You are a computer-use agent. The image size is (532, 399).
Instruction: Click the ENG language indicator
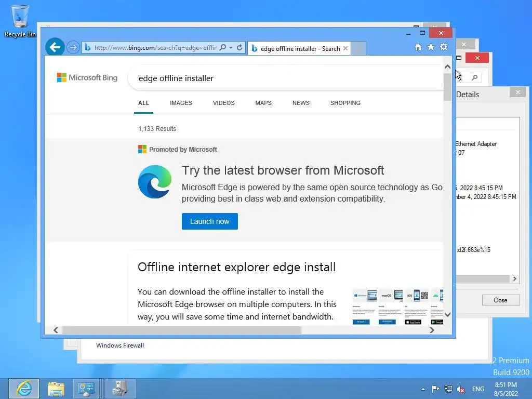coord(478,389)
